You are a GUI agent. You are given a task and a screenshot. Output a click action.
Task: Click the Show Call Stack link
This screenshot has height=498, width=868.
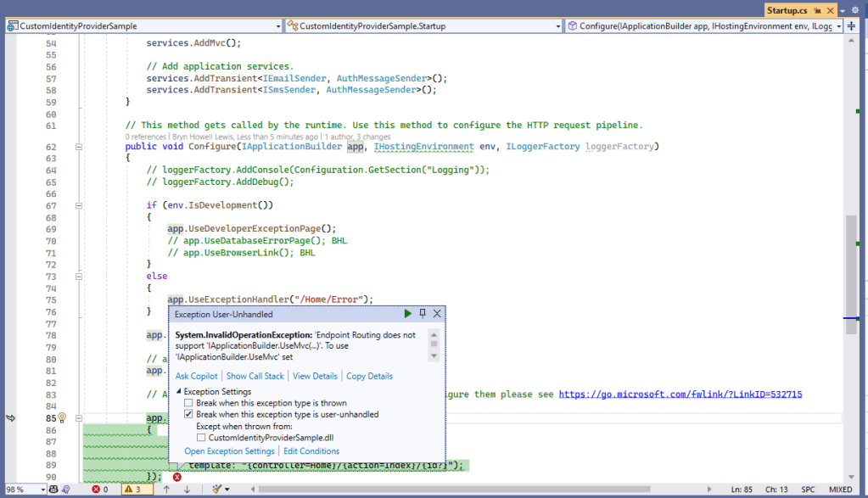(x=255, y=376)
